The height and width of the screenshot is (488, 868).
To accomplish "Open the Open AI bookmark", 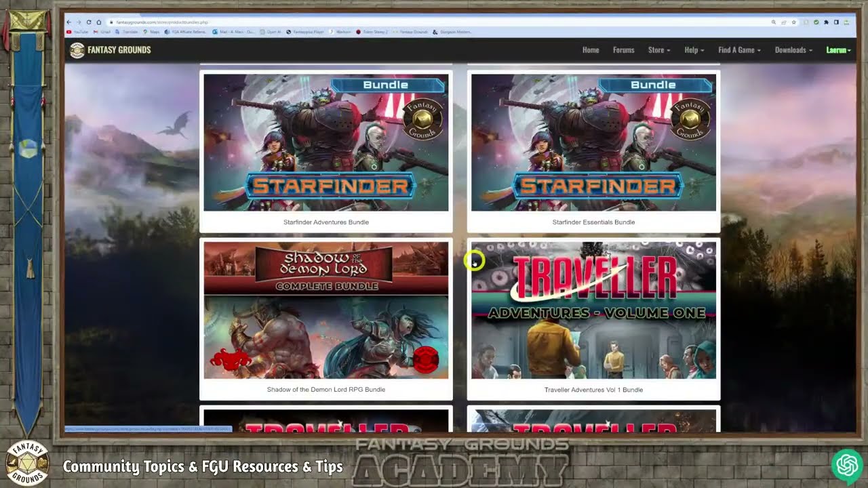I will point(271,32).
